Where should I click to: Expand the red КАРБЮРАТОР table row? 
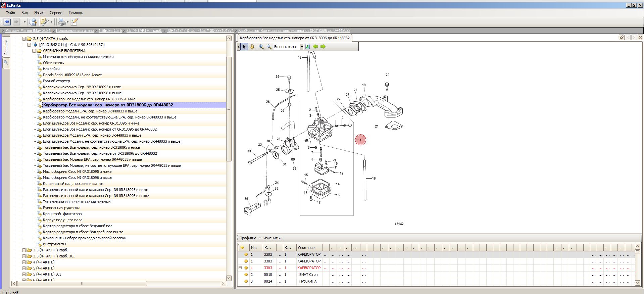240,268
